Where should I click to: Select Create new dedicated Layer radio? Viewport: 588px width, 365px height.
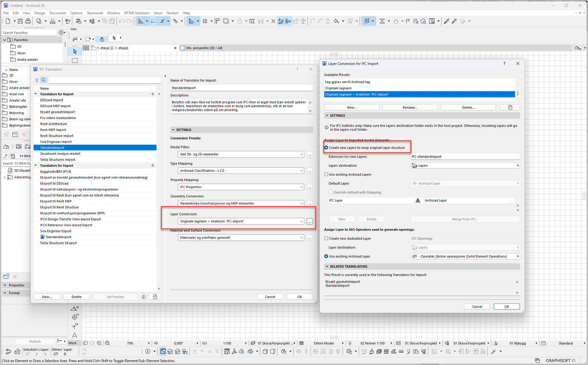click(326, 238)
